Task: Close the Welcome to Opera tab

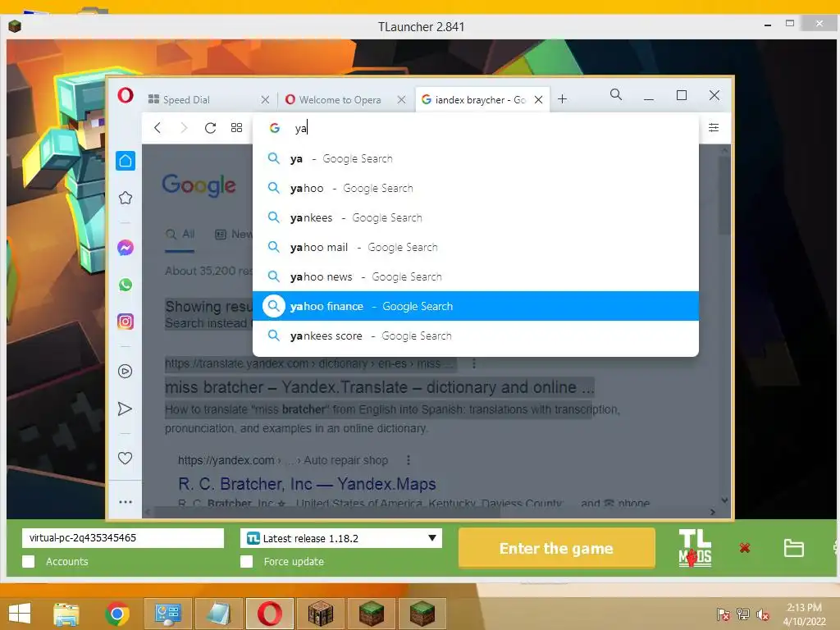Action: click(x=401, y=99)
